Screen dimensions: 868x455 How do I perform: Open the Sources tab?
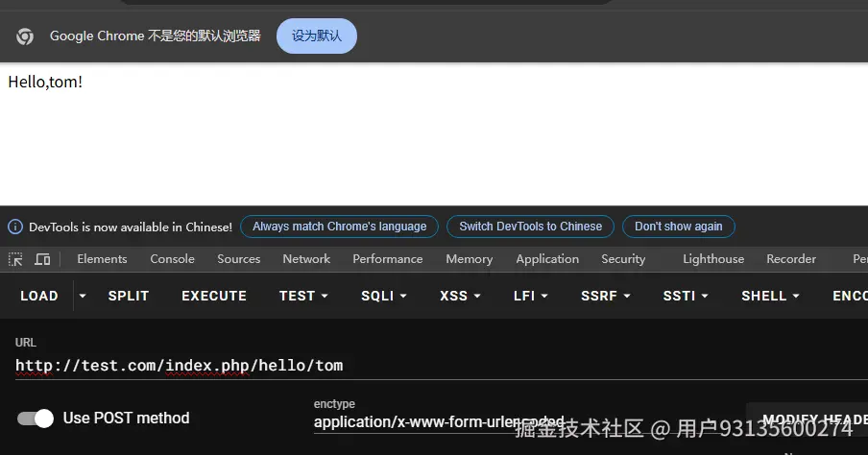[238, 259]
